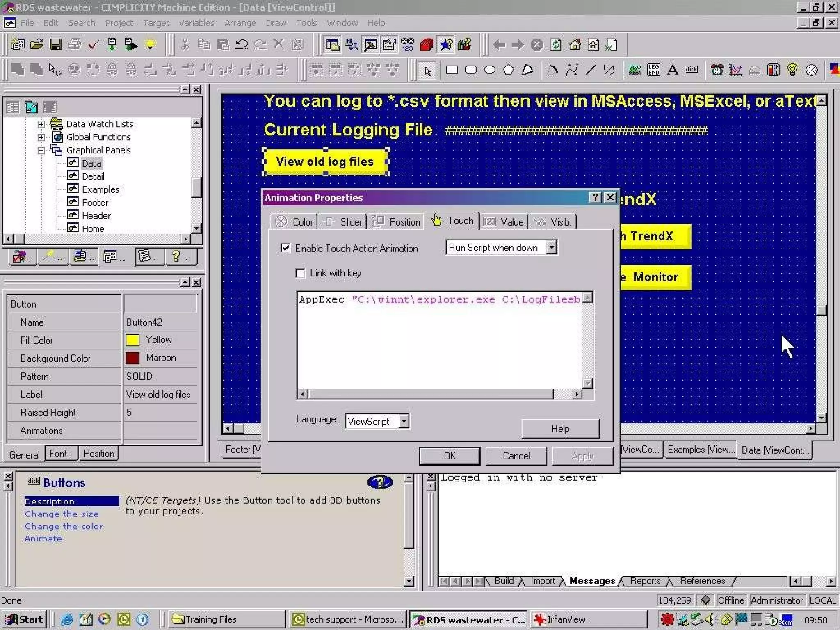Open the Run Script when down dropdown
The height and width of the screenshot is (630, 840).
(x=552, y=247)
